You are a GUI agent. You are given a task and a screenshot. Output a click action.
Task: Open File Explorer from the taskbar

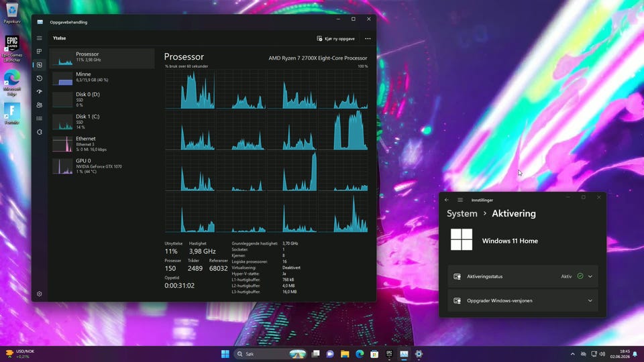point(345,354)
